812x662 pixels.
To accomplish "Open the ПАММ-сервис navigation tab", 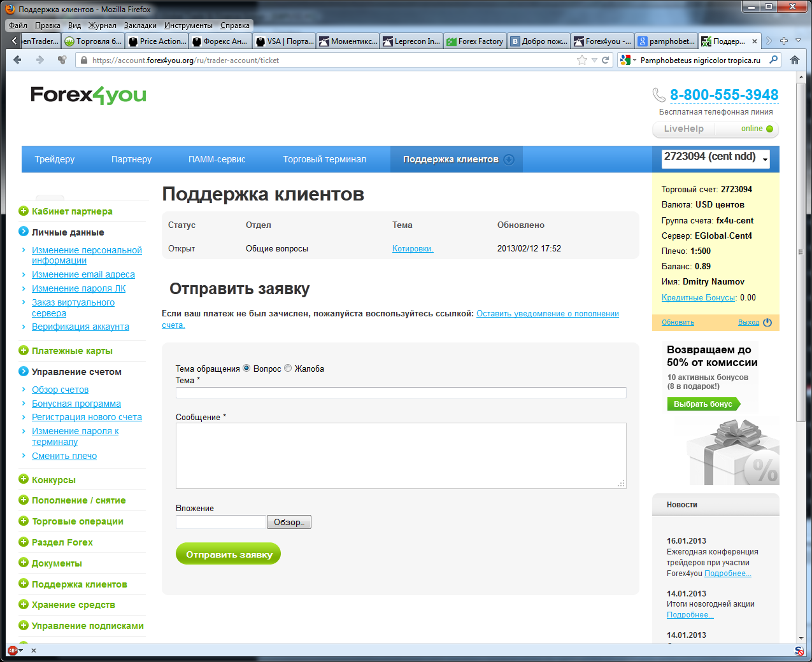I will [x=217, y=159].
